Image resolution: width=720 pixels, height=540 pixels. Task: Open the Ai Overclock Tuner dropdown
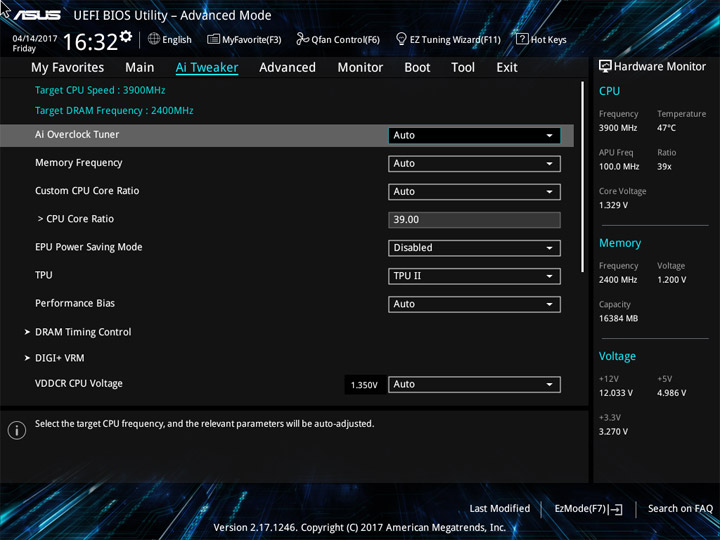(474, 135)
